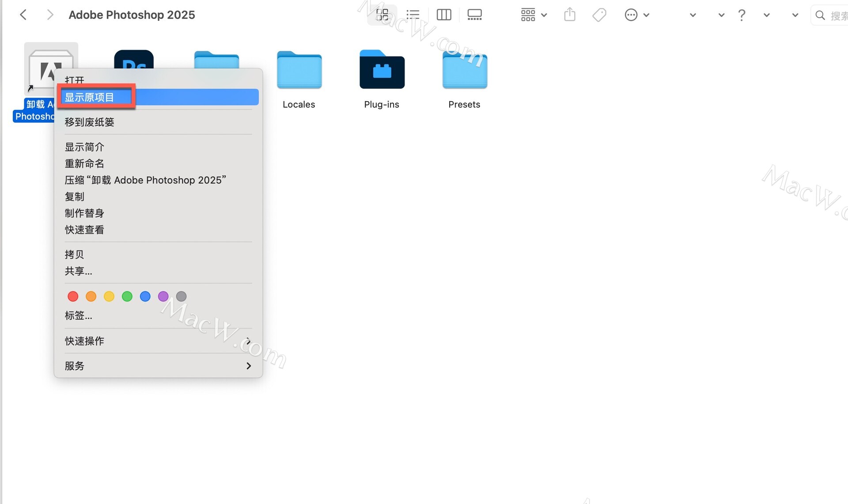This screenshot has height=504, width=848.
Task: Choose 拷贝 in the context menu
Action: [158, 254]
